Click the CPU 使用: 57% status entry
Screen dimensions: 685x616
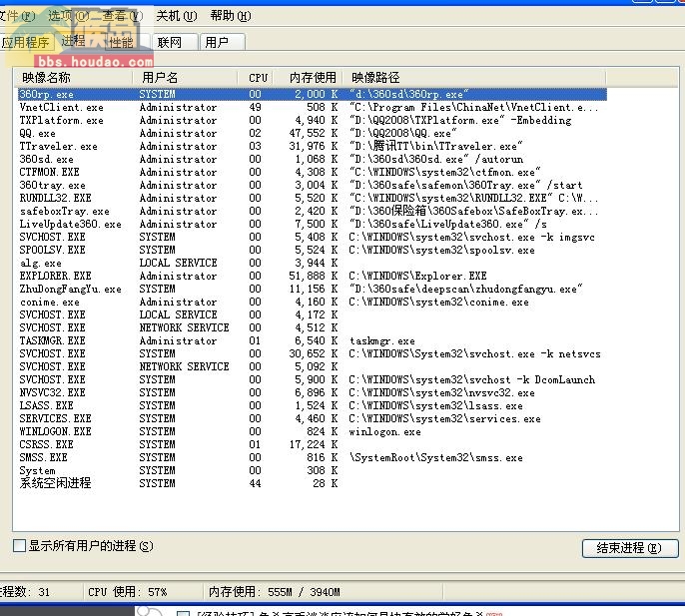127,592
